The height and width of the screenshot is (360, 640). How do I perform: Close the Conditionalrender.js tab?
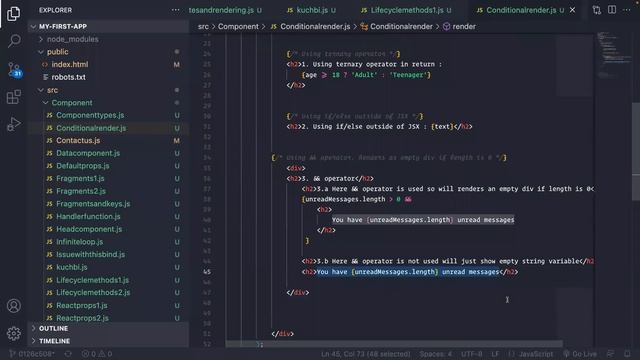tap(572, 10)
